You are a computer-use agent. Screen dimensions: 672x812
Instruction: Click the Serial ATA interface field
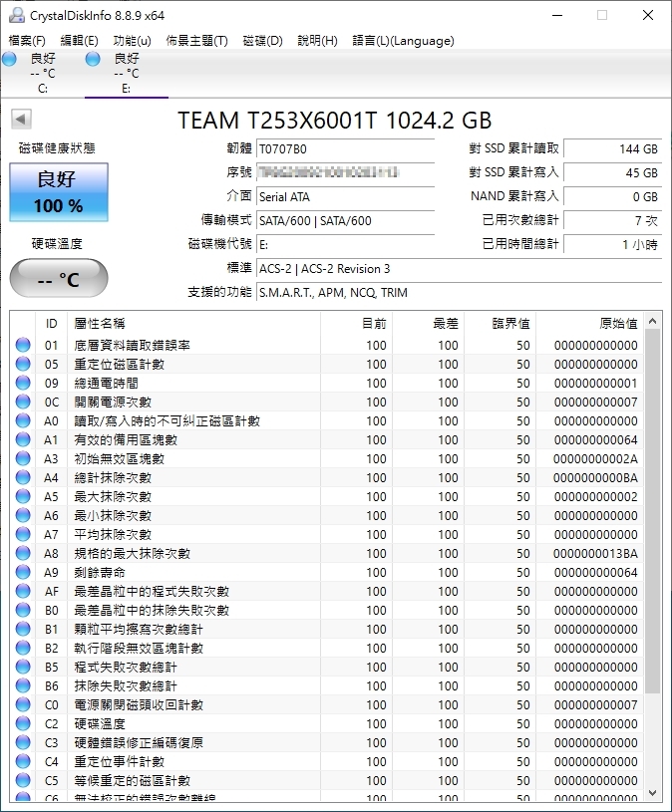[x=346, y=197]
